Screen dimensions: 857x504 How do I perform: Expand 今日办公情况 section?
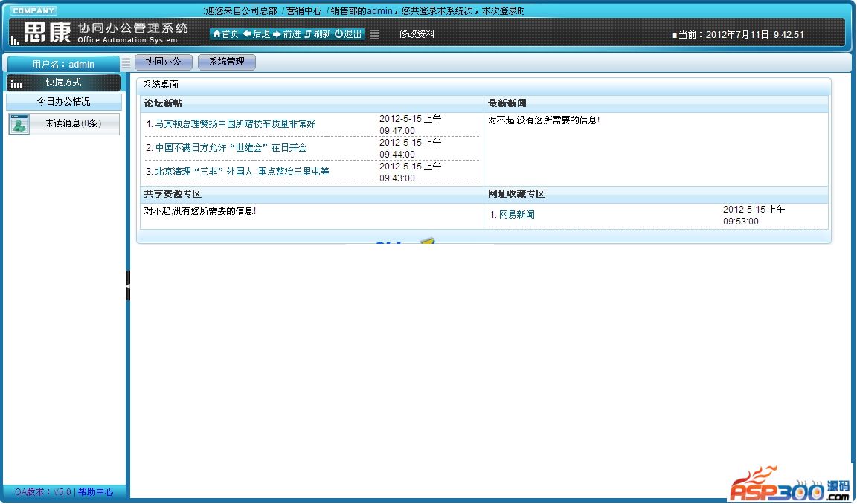coord(63,102)
